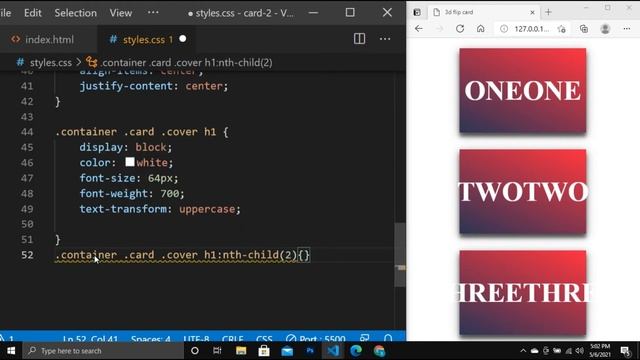Click the Type here to search box
Image resolution: width=640 pixels, height=360 pixels.
(103, 351)
